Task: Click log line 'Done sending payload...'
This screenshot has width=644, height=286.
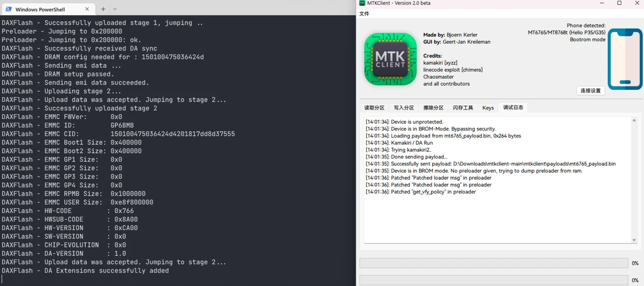Action: [407, 156]
